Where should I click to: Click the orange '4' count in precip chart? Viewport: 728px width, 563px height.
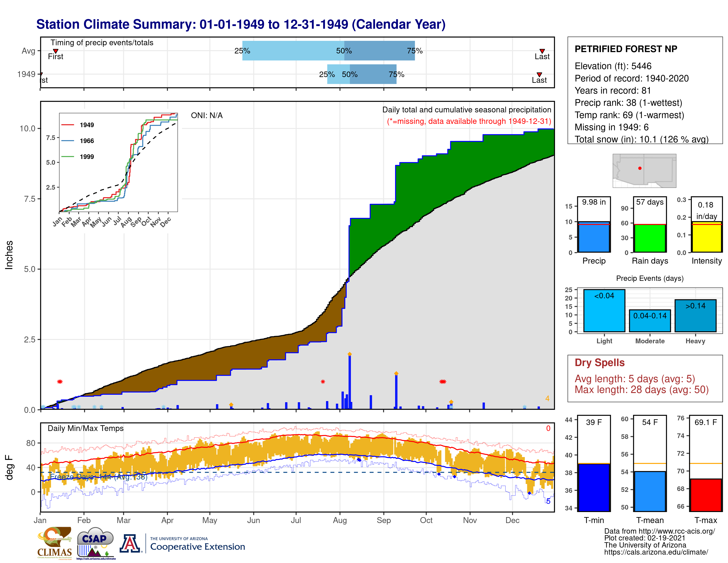coord(547,398)
